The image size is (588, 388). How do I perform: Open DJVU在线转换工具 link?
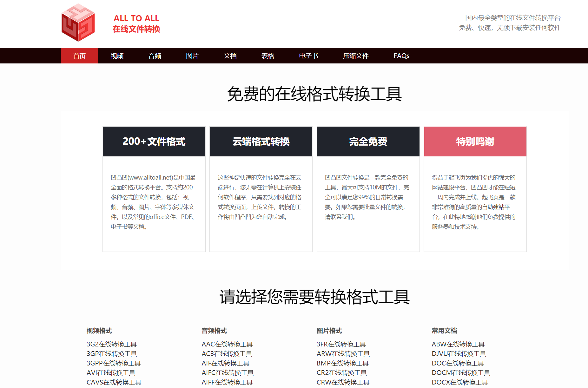coord(459,354)
